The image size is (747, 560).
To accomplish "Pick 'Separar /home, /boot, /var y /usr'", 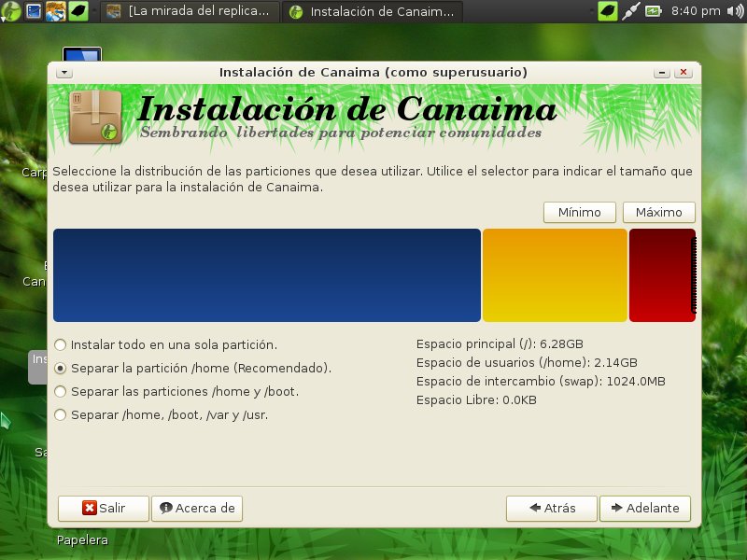I will coord(61,414).
